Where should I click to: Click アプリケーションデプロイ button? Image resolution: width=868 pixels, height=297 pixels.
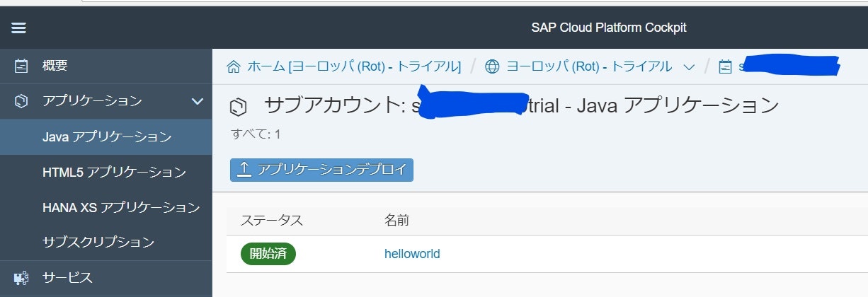[x=321, y=170]
